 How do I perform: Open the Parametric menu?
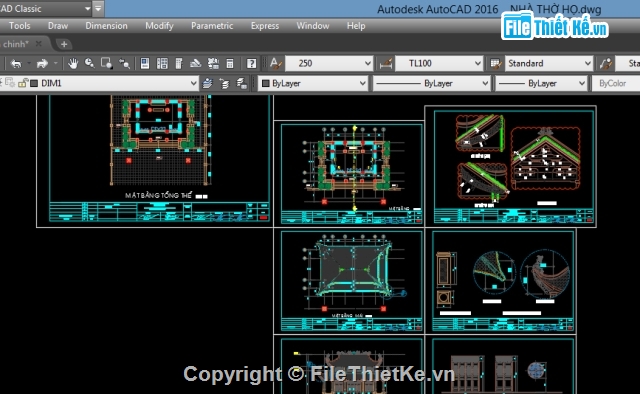point(212,26)
